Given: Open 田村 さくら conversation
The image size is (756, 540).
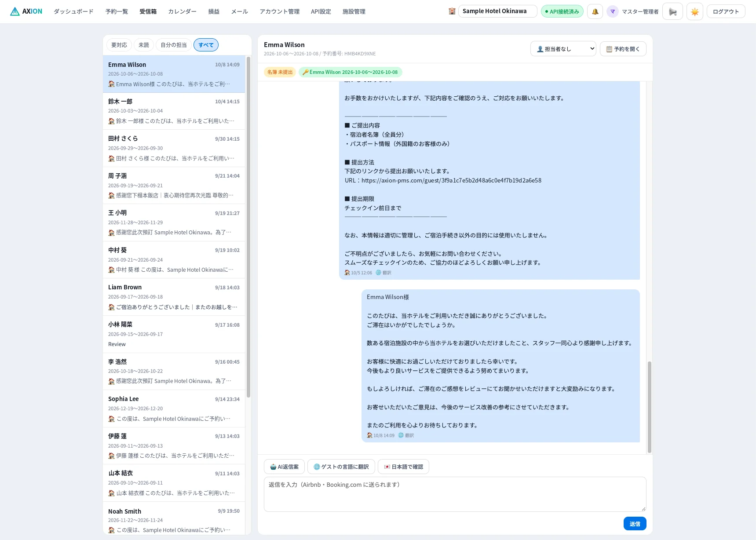Looking at the screenshot, I should pos(174,148).
